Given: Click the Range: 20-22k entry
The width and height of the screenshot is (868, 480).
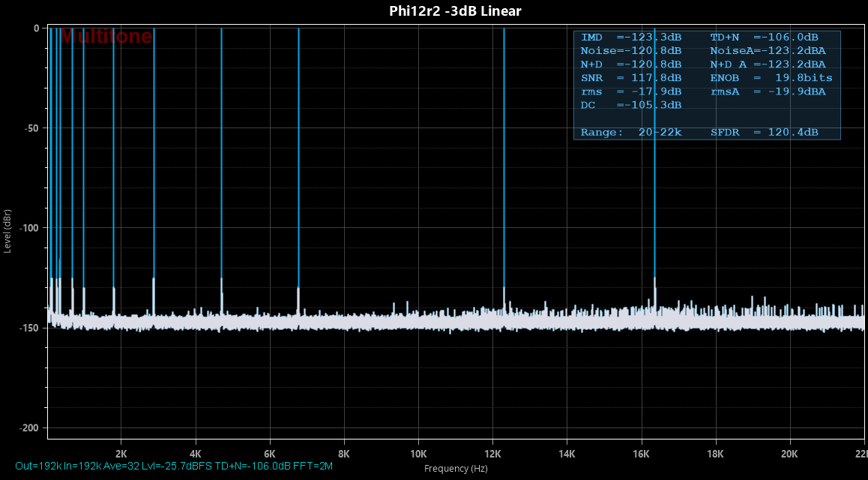Looking at the screenshot, I should point(631,132).
